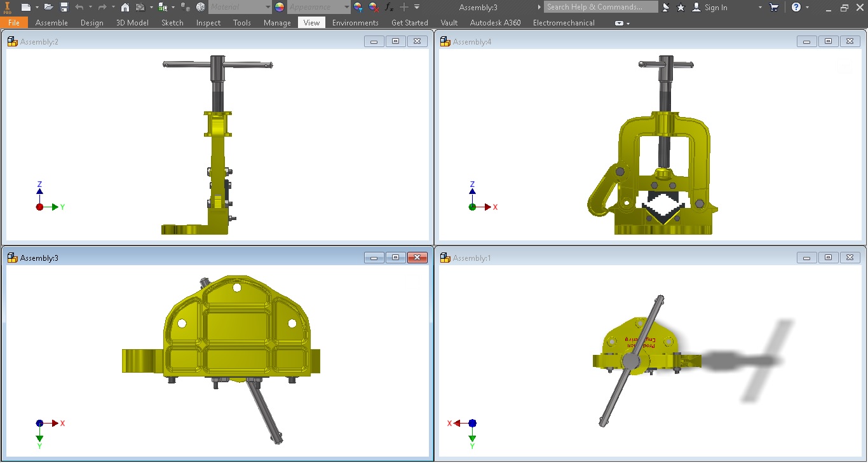The width and height of the screenshot is (868, 463).
Task: Activate the Assembly:2 window title bar
Action: [217, 41]
